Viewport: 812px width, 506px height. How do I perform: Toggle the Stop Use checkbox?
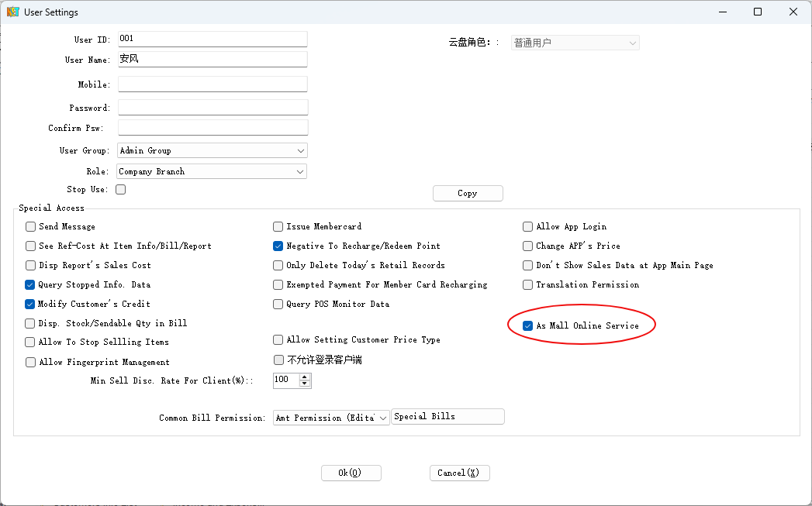[120, 189]
